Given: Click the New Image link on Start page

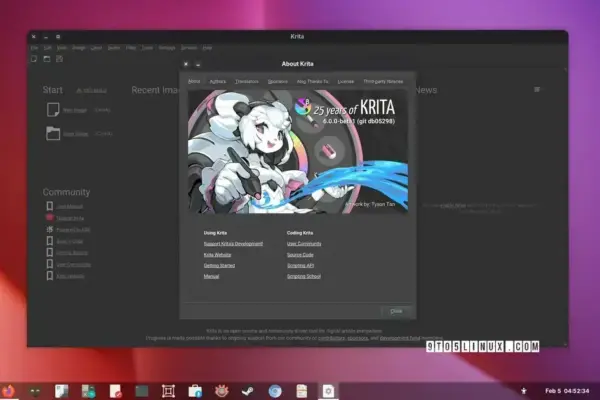Looking at the screenshot, I should [x=75, y=110].
